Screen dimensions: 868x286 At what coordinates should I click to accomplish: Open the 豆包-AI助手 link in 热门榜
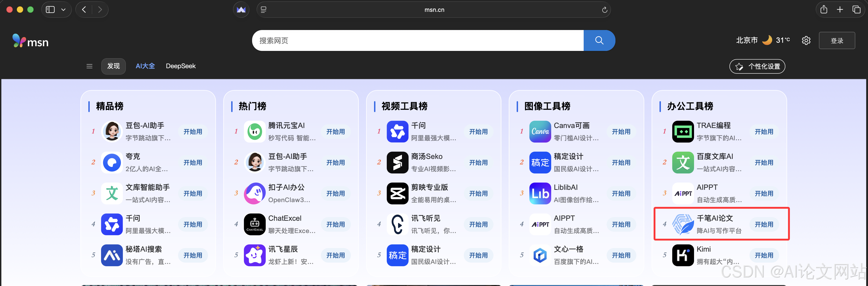[x=288, y=156]
